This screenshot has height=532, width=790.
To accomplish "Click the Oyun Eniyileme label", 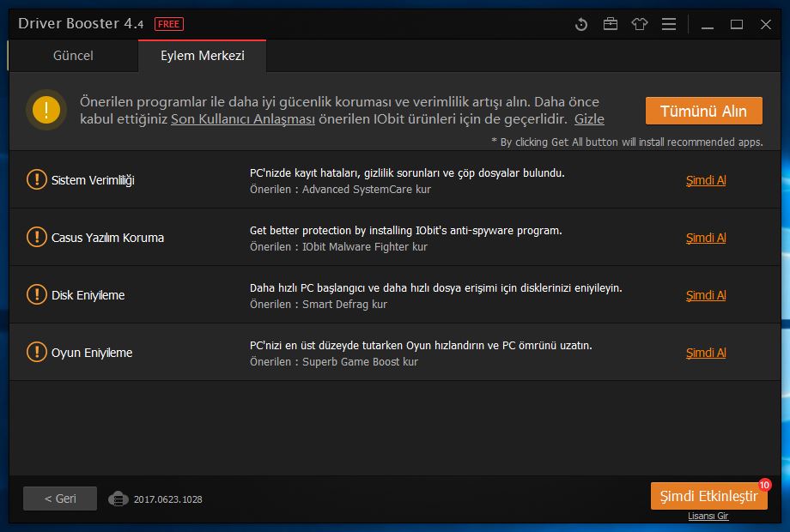I will tap(92, 353).
